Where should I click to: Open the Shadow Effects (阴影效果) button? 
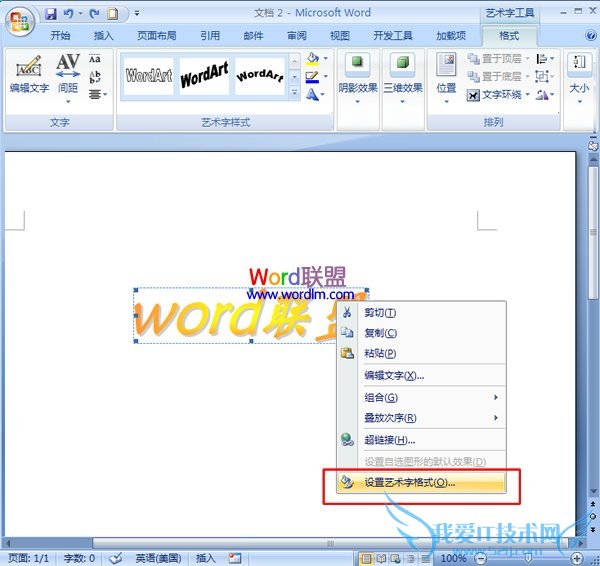[359, 73]
